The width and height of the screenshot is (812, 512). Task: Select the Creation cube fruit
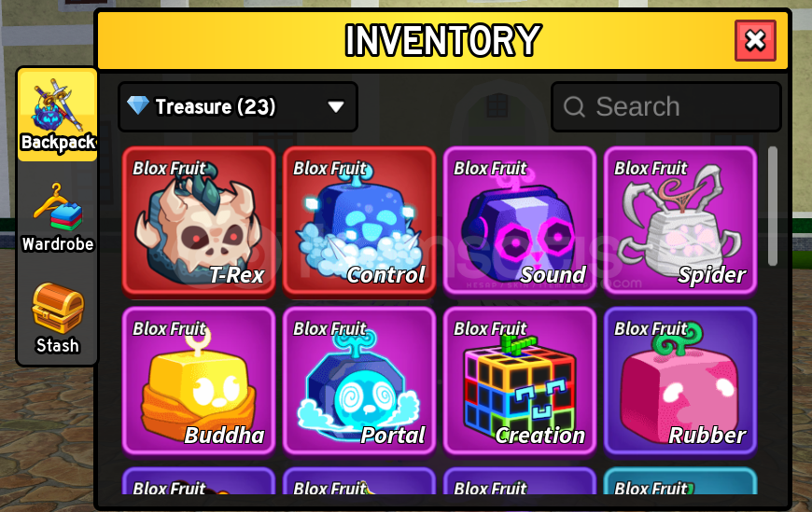pyautogui.click(x=520, y=382)
